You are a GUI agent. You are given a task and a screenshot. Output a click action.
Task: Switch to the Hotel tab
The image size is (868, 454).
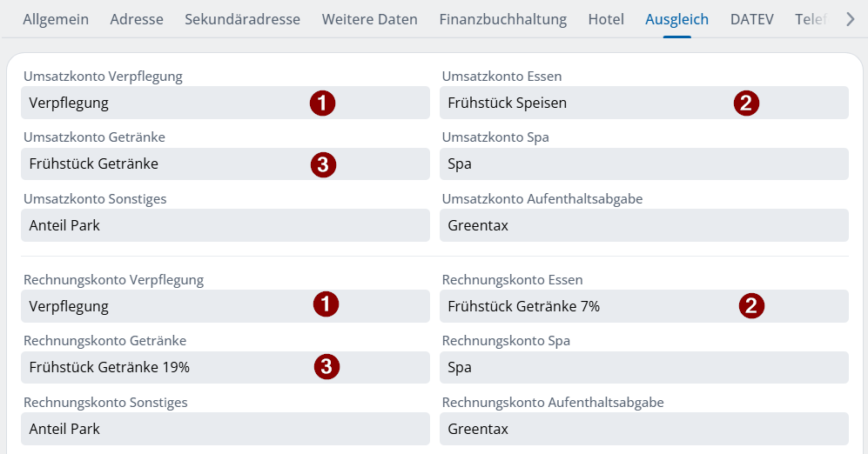coord(606,19)
